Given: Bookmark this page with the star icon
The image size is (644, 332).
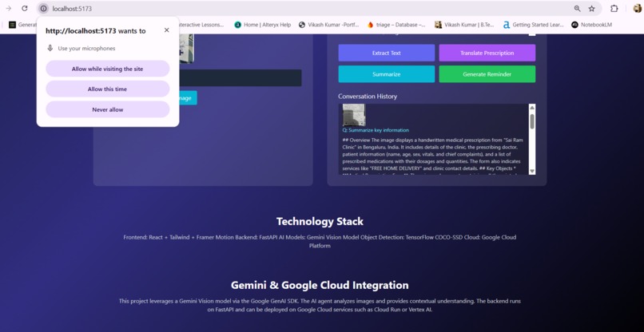Looking at the screenshot, I should 592,8.
